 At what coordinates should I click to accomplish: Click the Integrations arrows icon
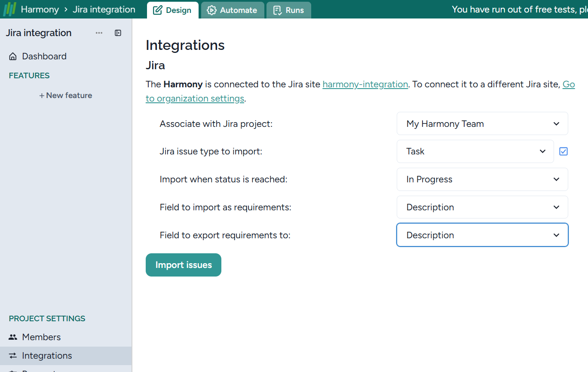pyautogui.click(x=13, y=356)
